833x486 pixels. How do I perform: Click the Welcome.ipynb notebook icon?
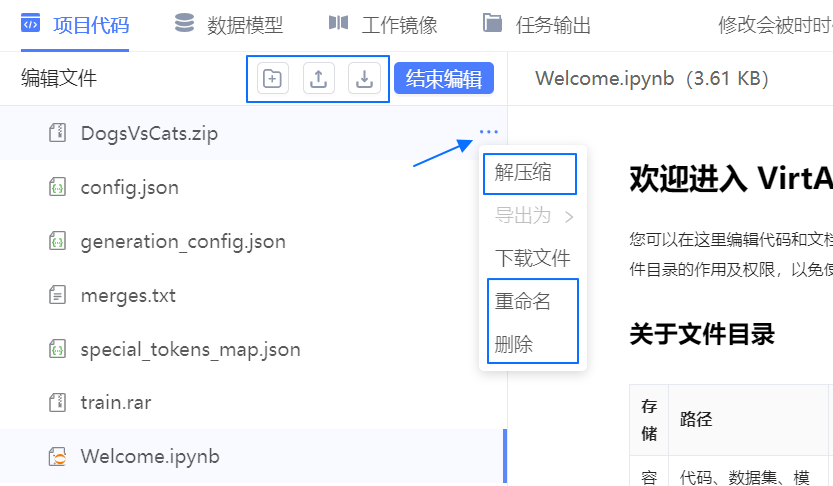click(58, 457)
